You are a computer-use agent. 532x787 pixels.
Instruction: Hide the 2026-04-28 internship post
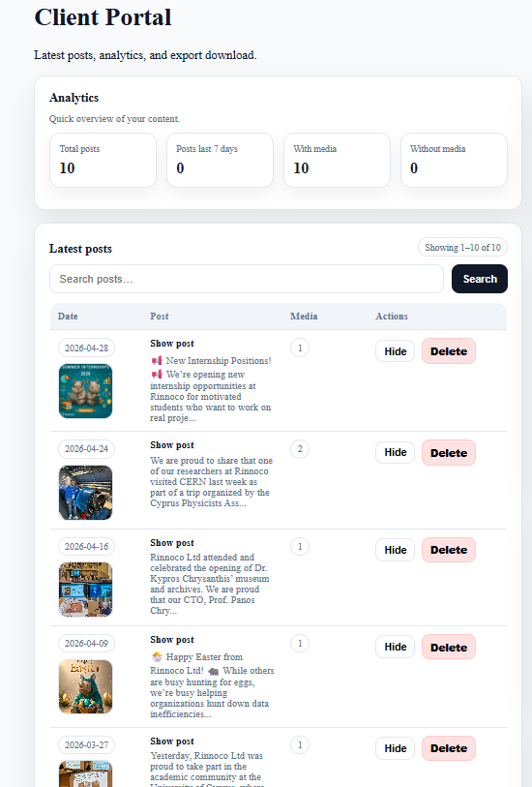395,351
